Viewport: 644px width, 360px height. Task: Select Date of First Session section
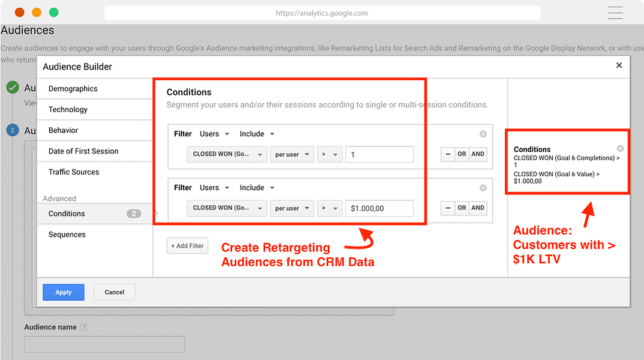click(x=95, y=151)
